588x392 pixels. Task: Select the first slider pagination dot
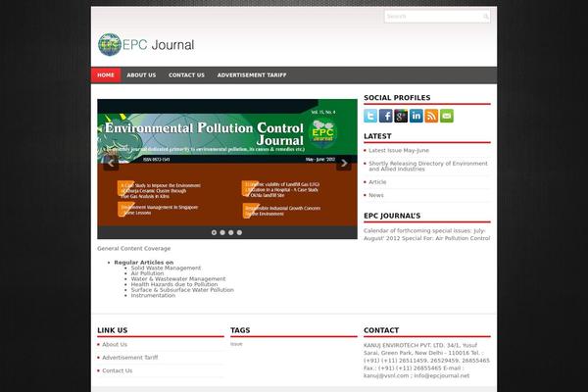tap(214, 232)
